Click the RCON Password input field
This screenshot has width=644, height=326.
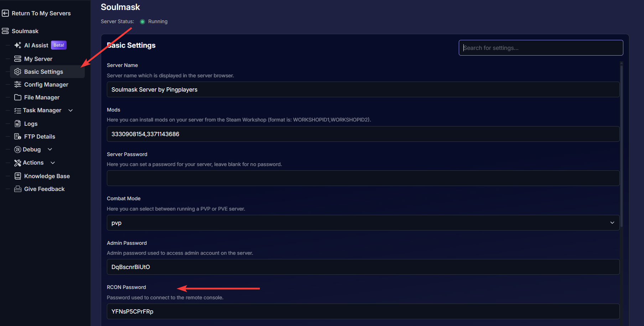click(363, 311)
